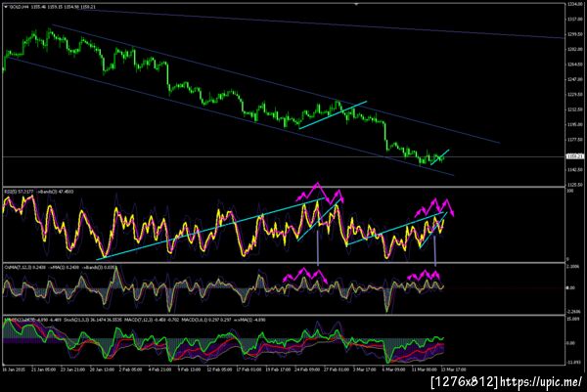Click the 1212.50 level on the price axis
The image size is (587, 392).
click(x=574, y=109)
